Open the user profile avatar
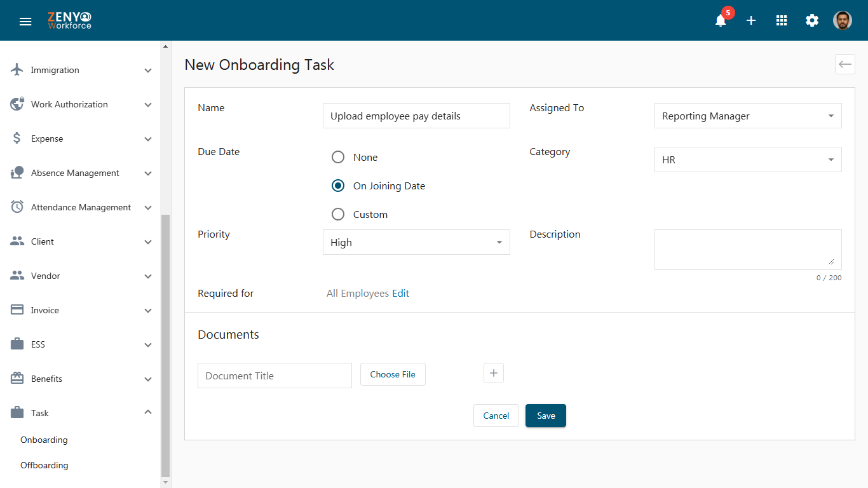Viewport: 868px width, 488px height. click(x=843, y=20)
